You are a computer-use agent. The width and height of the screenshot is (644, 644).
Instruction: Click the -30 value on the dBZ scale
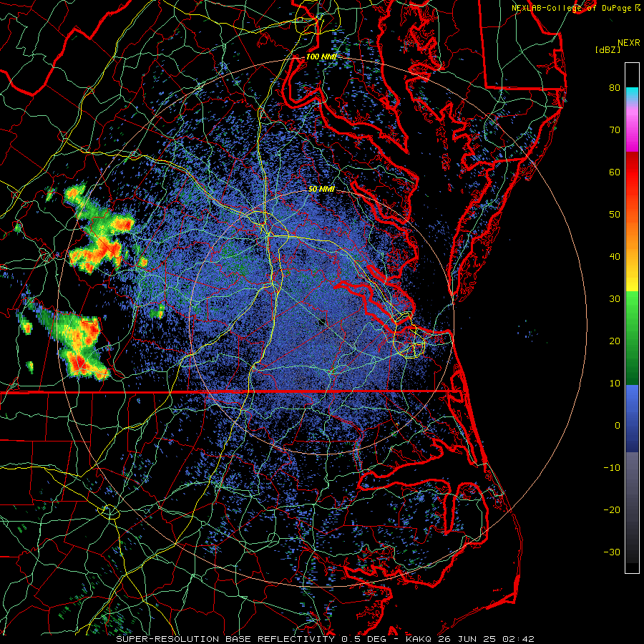pyautogui.click(x=612, y=552)
